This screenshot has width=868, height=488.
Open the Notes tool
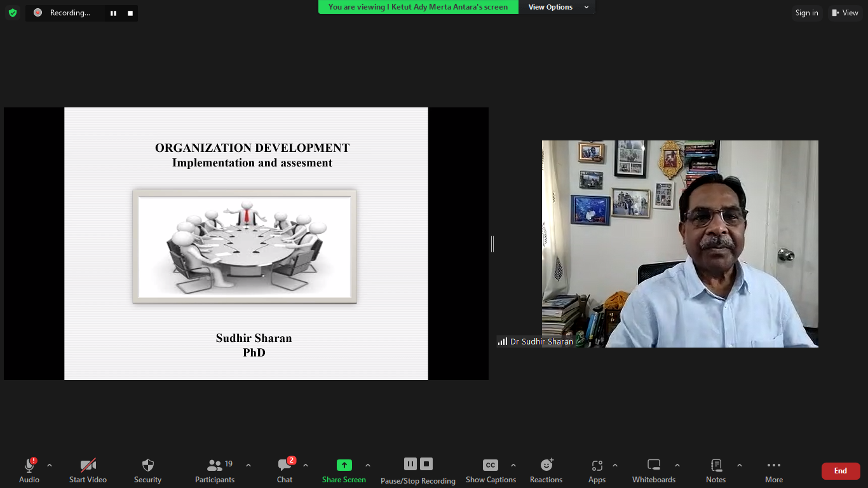pos(715,471)
